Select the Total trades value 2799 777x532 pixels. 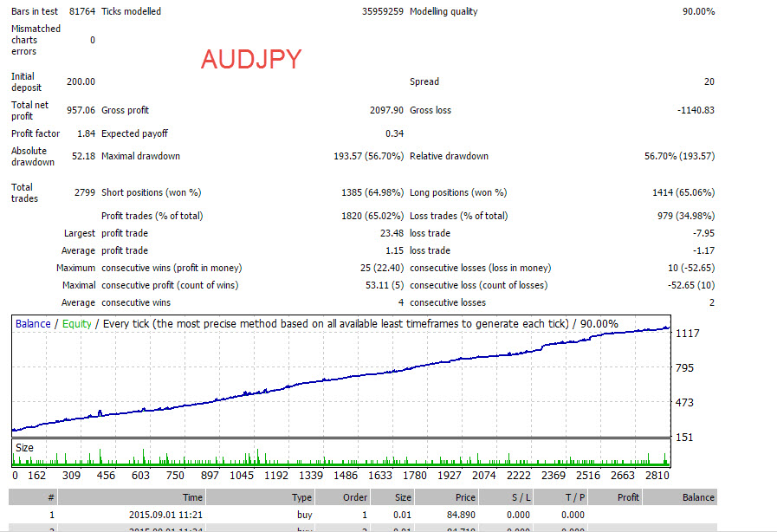point(85,192)
